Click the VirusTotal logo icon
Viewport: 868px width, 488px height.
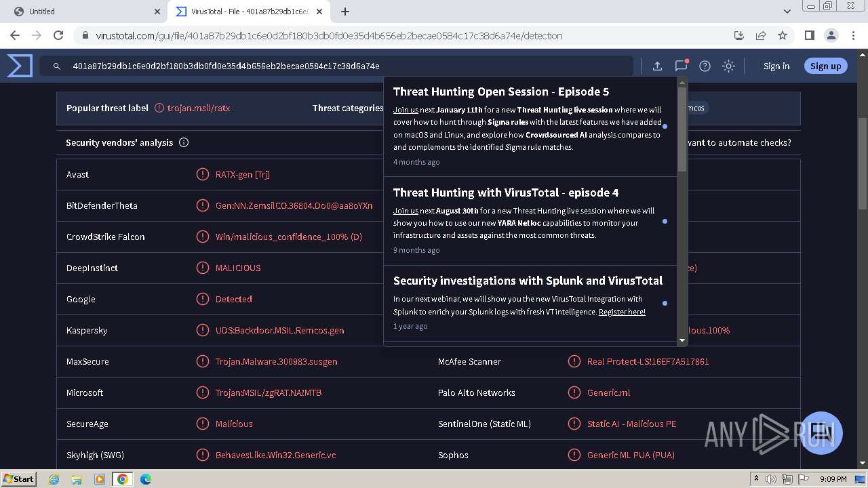(x=20, y=66)
